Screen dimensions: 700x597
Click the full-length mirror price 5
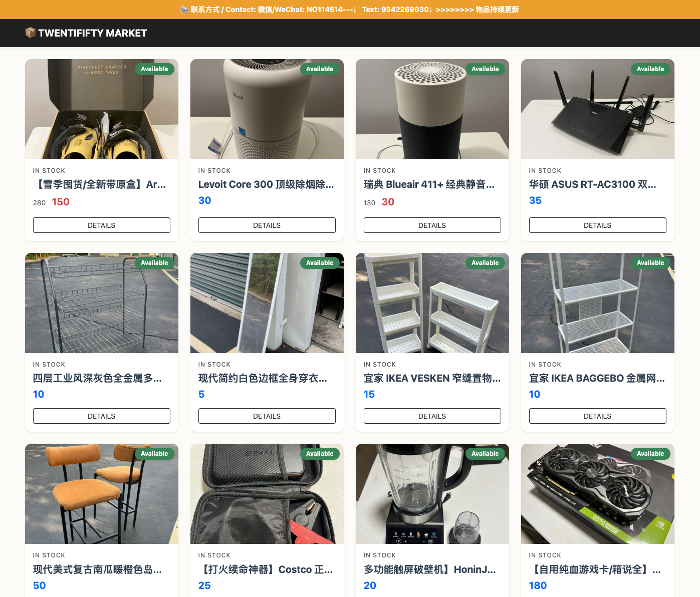(x=201, y=394)
